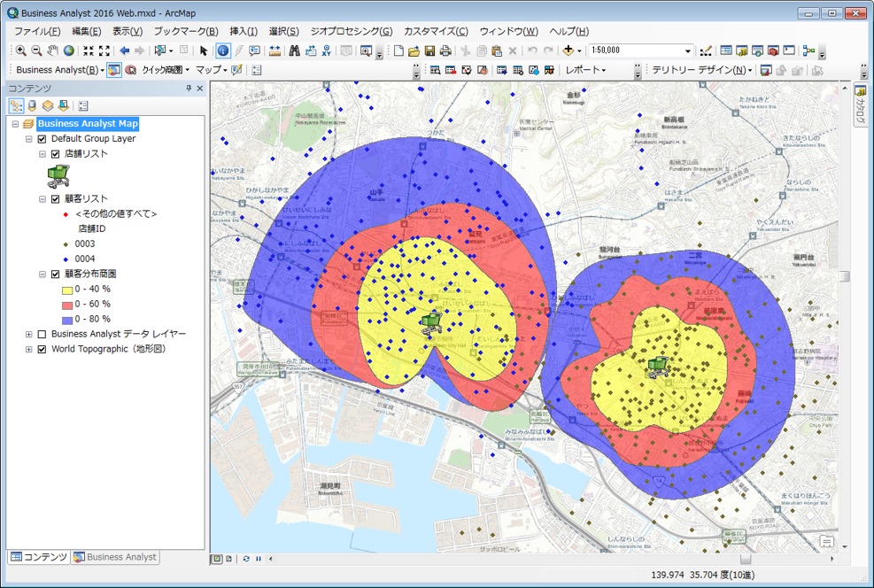The height and width of the screenshot is (588, 874).
Task: Click the red 0 - 60 % swatch
Action: coord(67,305)
